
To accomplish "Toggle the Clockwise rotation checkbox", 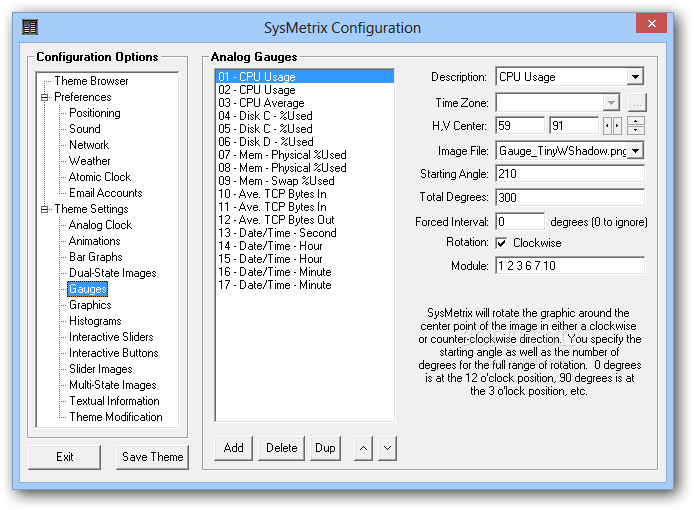I will pos(501,243).
